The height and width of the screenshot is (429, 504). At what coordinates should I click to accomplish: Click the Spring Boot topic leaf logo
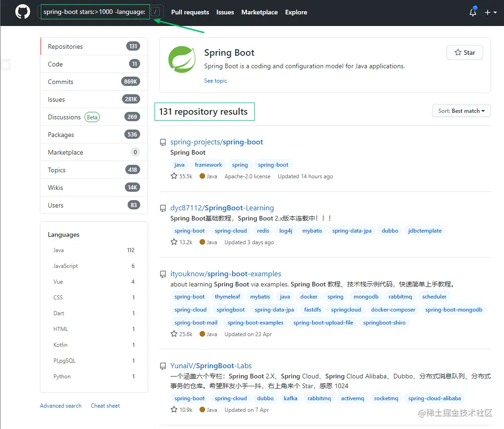click(x=182, y=59)
